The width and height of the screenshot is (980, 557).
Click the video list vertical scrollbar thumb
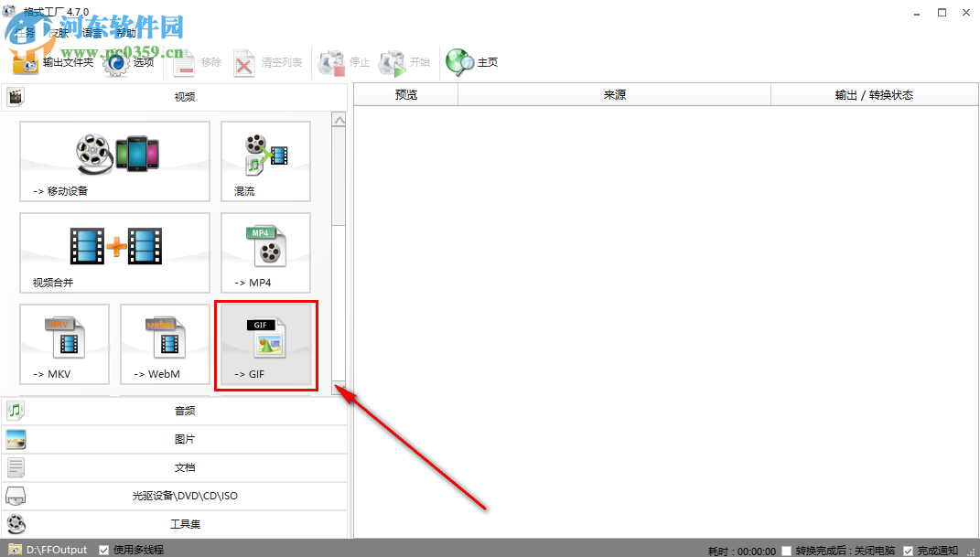[339, 177]
